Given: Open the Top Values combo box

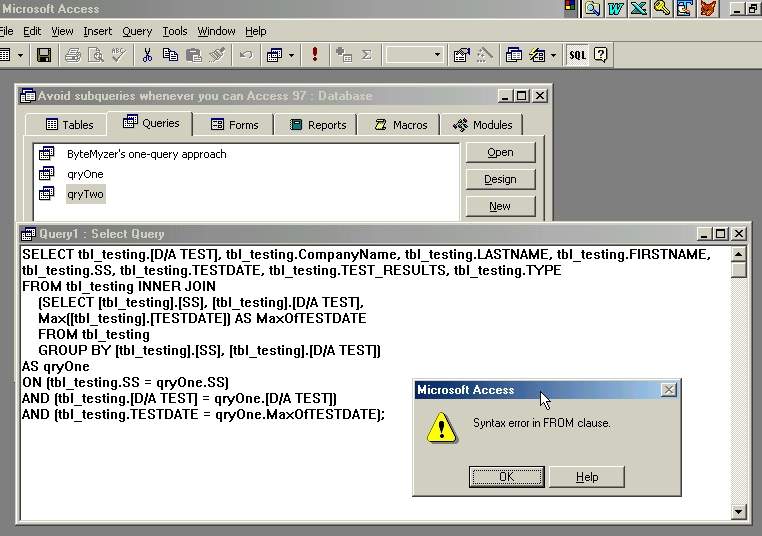Looking at the screenshot, I should [414, 55].
